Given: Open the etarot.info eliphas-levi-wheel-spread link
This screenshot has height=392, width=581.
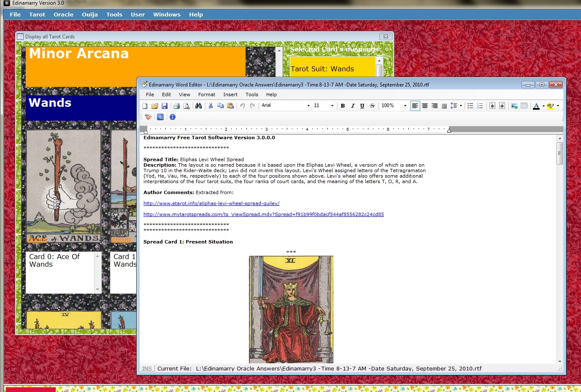Looking at the screenshot, I should pos(211,203).
